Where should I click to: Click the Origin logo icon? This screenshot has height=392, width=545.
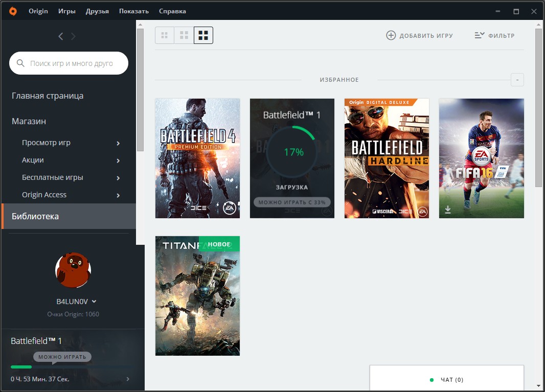pyautogui.click(x=13, y=11)
